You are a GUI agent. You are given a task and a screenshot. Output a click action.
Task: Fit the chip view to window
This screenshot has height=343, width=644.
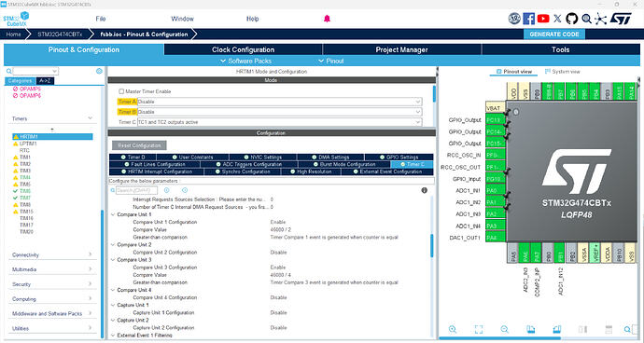pyautogui.click(x=479, y=329)
